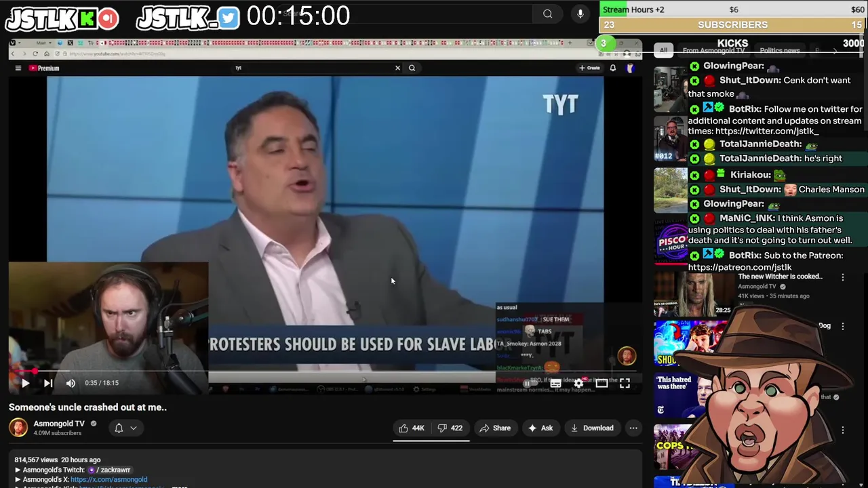
Task: Click the JSTLK Twitter bird icon
Action: (229, 19)
